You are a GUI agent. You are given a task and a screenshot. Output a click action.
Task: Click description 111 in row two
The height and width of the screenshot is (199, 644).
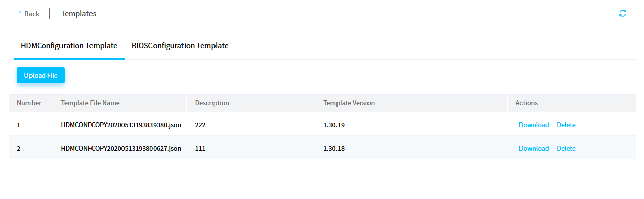200,148
